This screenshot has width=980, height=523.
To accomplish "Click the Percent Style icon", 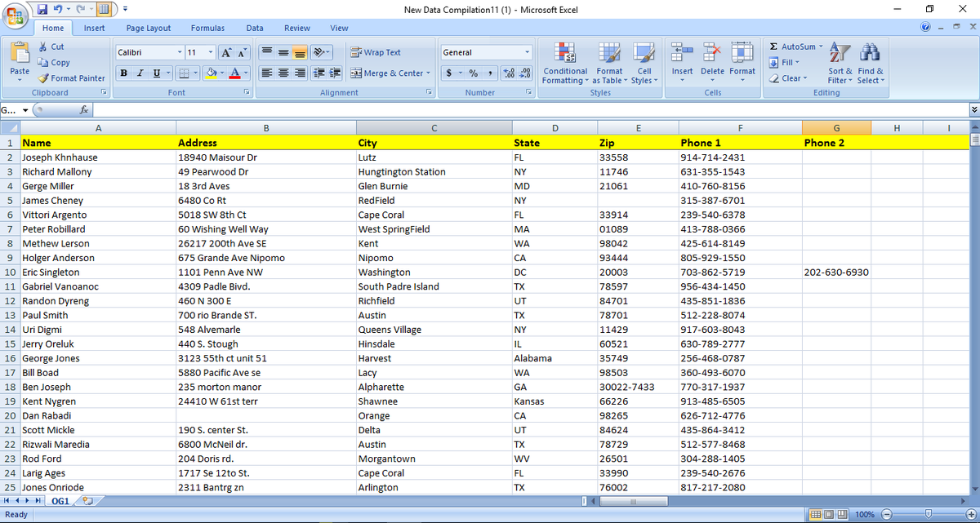I will [x=474, y=73].
